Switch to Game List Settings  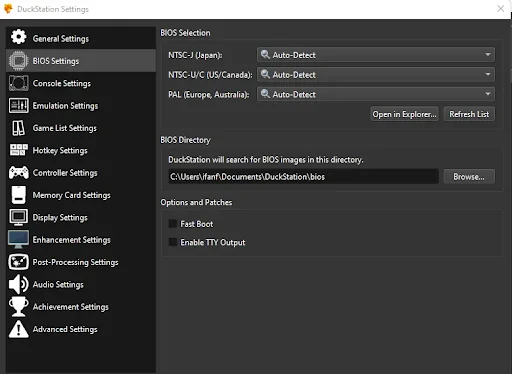[81, 128]
